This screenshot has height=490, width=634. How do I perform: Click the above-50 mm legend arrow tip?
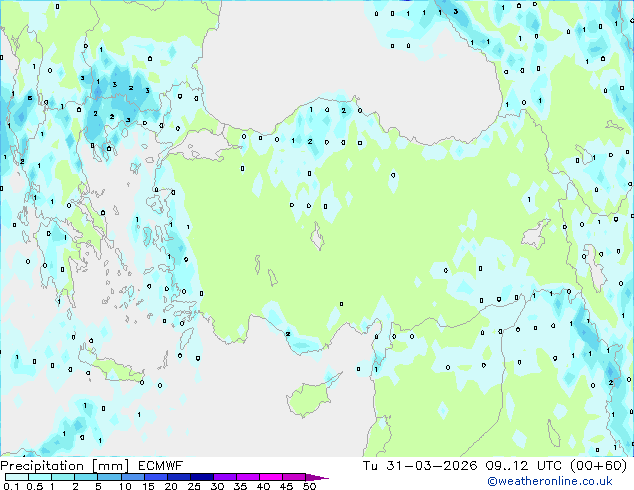click(317, 477)
